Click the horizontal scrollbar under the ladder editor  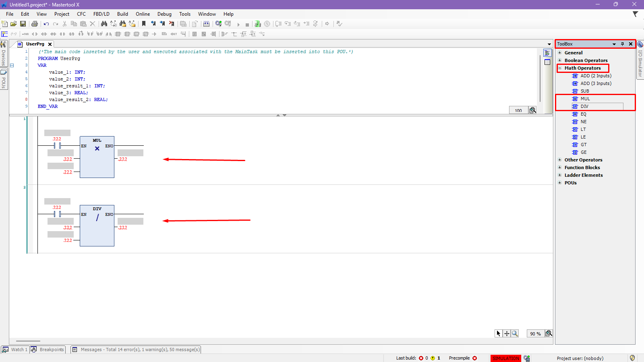[x=28, y=341]
